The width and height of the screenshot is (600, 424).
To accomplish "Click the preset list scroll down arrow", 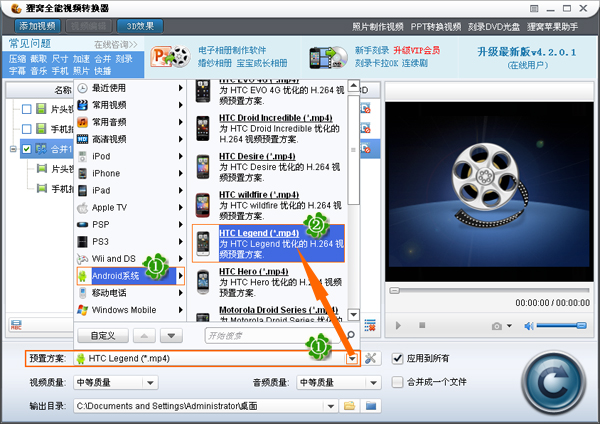I will click(x=354, y=315).
